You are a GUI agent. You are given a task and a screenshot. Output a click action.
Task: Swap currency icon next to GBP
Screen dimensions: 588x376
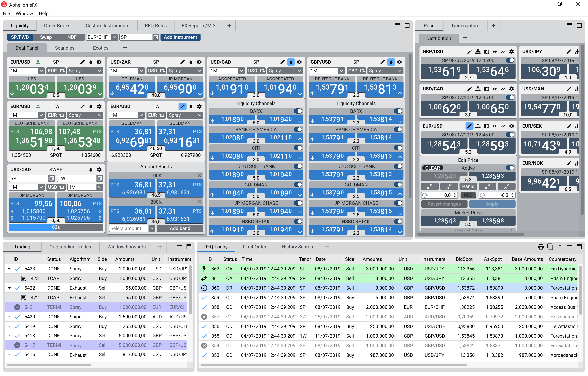[x=362, y=71]
